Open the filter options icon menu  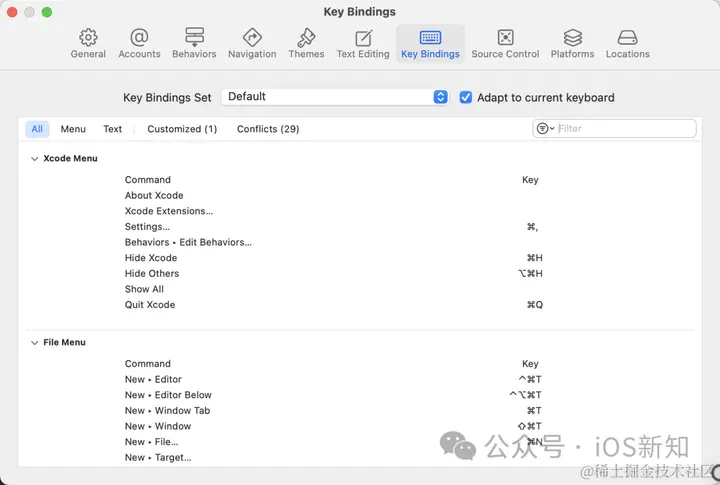pos(545,129)
